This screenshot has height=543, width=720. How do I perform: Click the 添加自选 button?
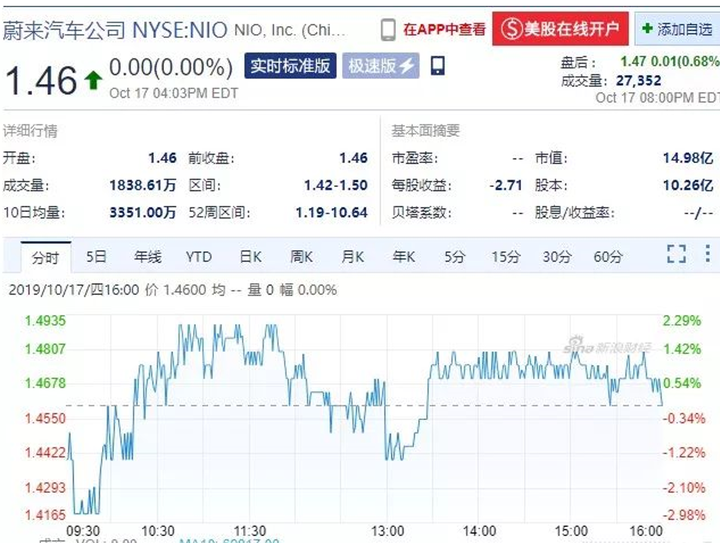pyautogui.click(x=678, y=29)
